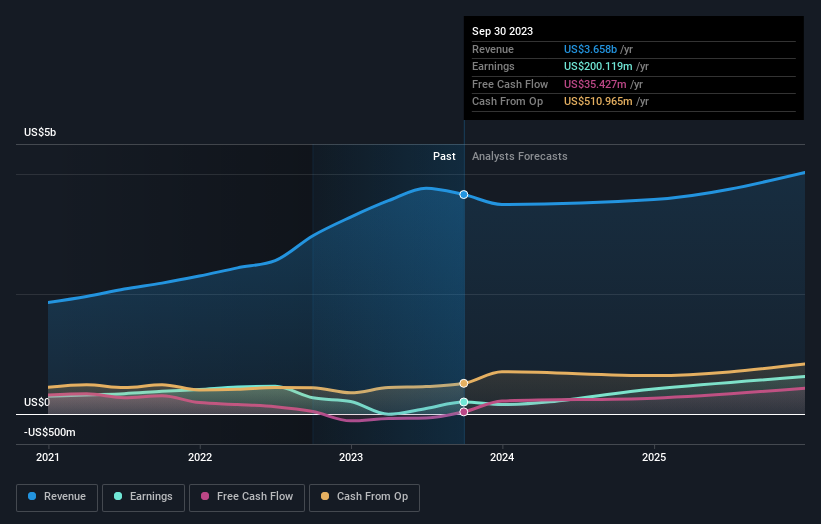Click the tooltip Cash From Op row label
Screen dimensions: 821x524
click(507, 102)
